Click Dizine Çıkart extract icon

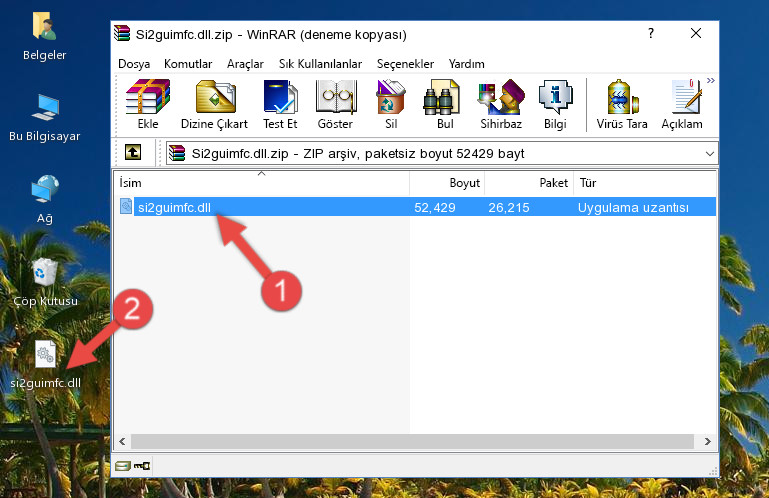215,104
